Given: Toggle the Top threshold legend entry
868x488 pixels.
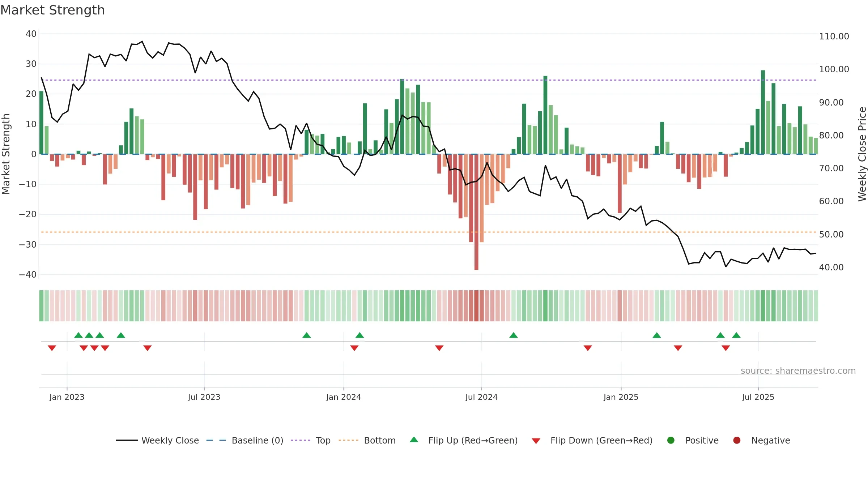Looking at the screenshot, I should [311, 440].
